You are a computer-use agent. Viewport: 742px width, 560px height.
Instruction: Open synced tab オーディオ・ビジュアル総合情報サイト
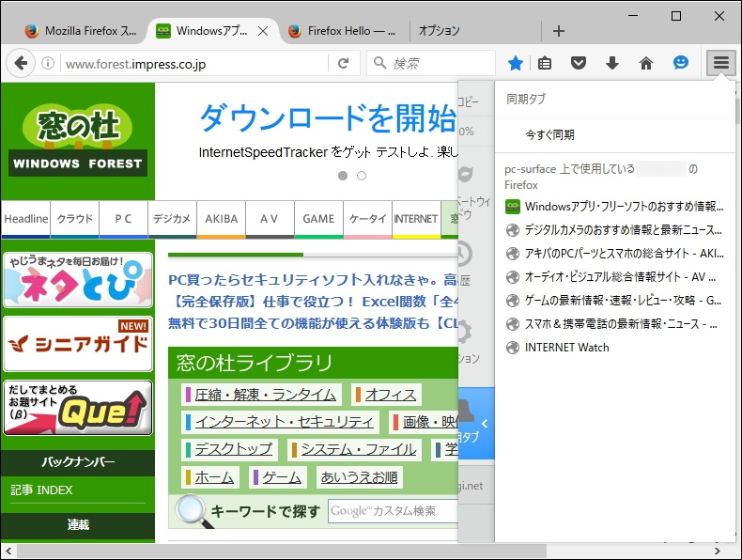(x=614, y=277)
